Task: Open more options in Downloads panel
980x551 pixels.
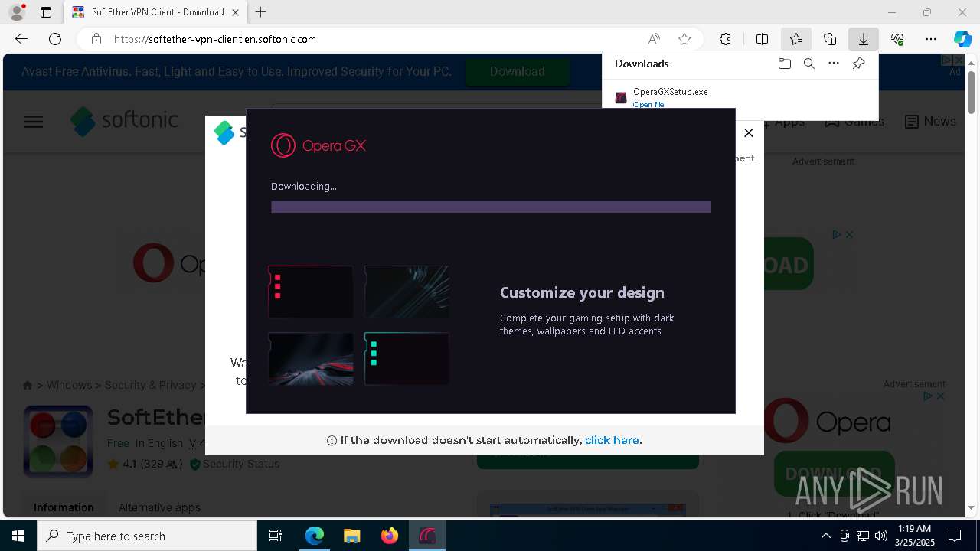Action: (x=834, y=64)
